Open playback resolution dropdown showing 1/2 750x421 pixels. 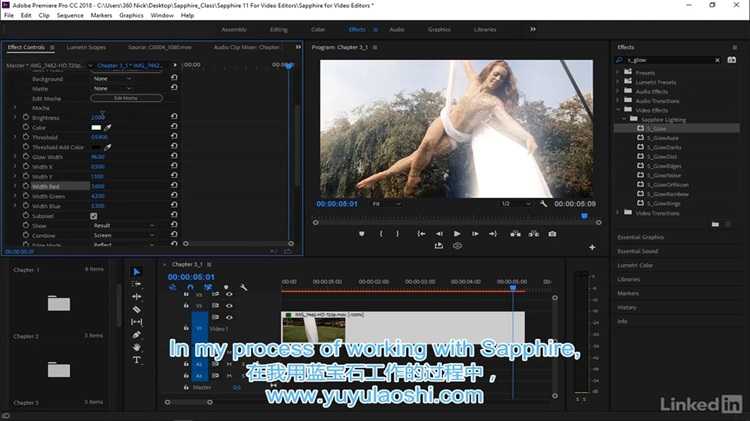(x=516, y=204)
